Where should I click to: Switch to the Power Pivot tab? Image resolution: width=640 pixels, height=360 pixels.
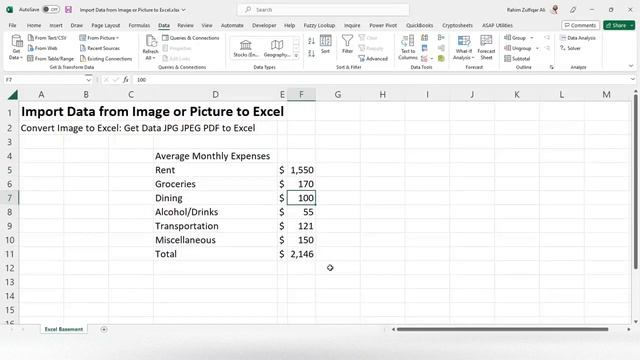point(383,25)
